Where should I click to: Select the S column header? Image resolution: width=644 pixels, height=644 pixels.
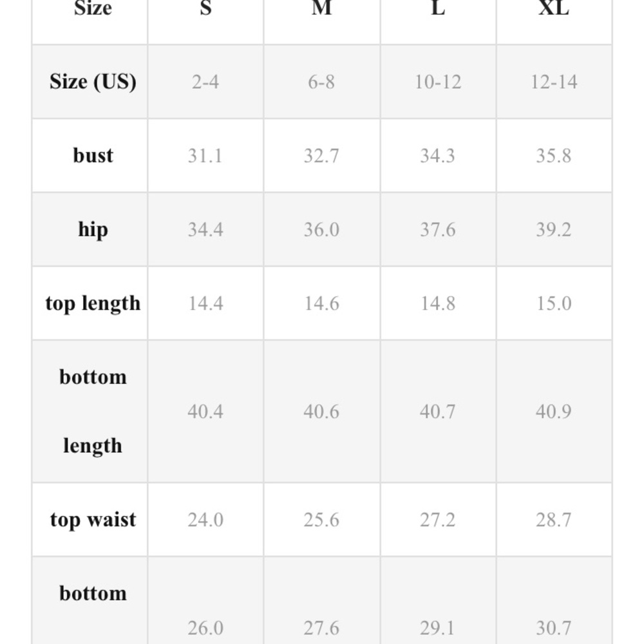pos(206,8)
